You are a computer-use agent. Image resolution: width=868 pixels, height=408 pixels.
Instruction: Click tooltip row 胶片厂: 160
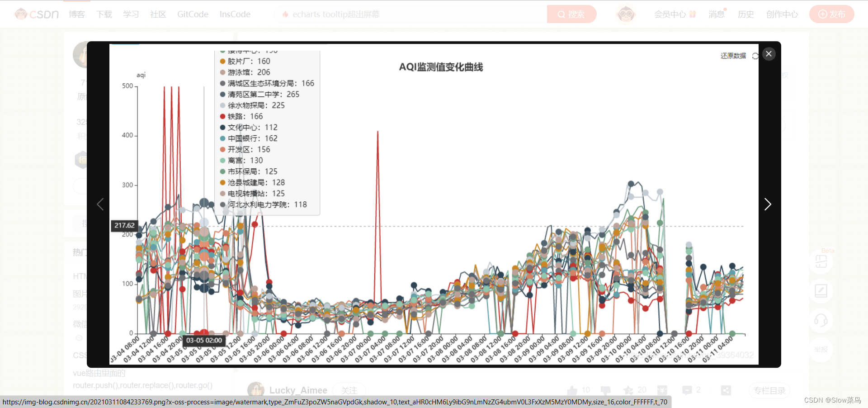[x=245, y=61]
